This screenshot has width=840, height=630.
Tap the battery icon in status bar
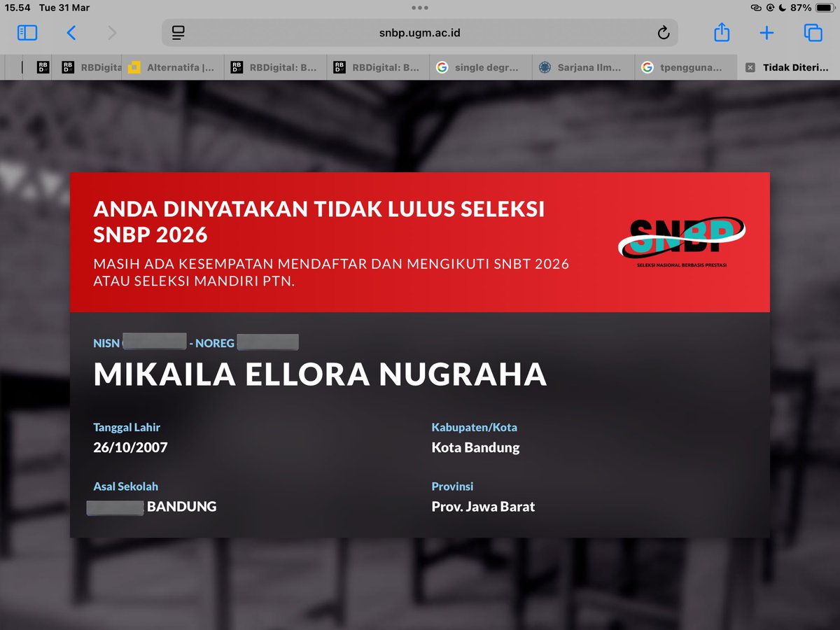pos(824,8)
